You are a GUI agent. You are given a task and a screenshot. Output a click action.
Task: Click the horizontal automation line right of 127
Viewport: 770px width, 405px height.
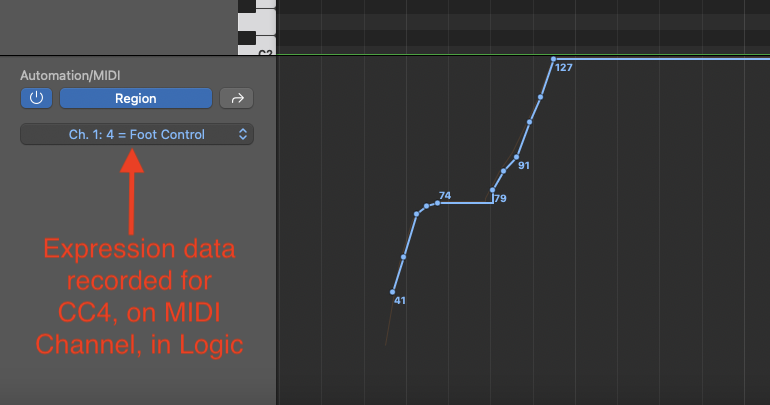pyautogui.click(x=660, y=59)
